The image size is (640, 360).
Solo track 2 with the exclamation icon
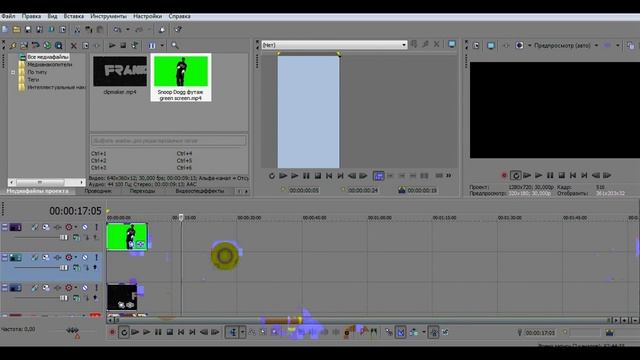click(x=96, y=258)
